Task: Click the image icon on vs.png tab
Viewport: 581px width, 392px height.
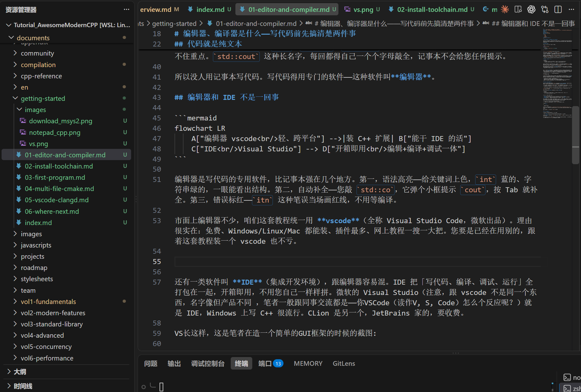Action: coord(347,9)
